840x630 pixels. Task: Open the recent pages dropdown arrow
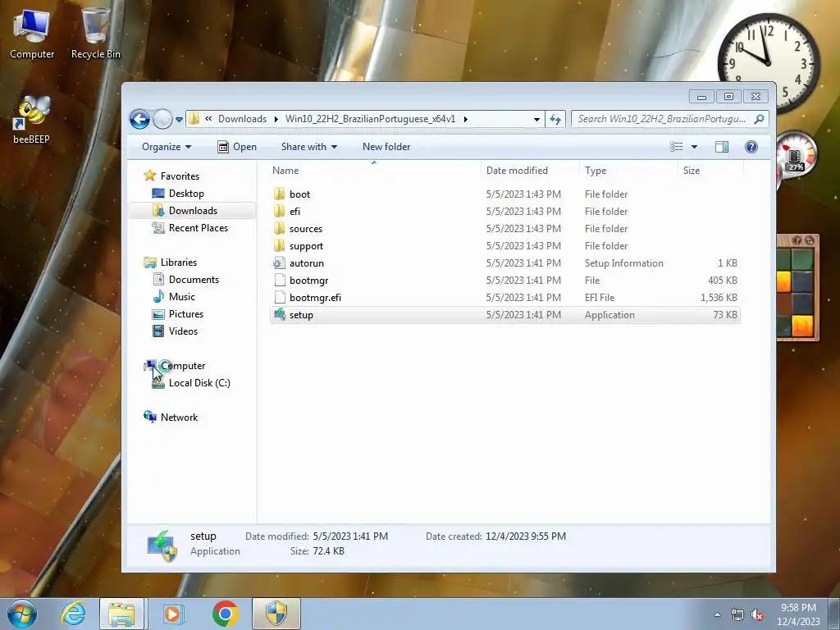pos(179,120)
